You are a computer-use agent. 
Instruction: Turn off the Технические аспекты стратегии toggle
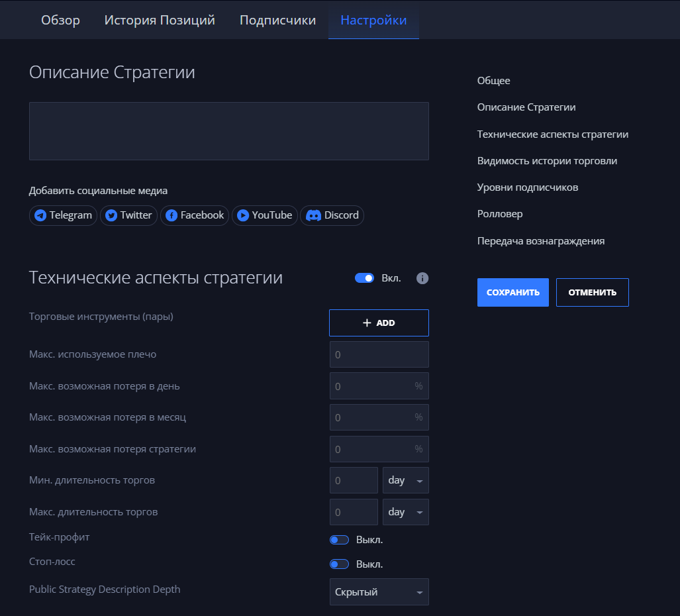[364, 278]
